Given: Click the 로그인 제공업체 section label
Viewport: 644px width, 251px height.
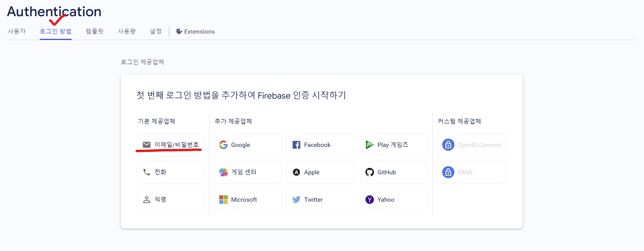Looking at the screenshot, I should coord(142,62).
